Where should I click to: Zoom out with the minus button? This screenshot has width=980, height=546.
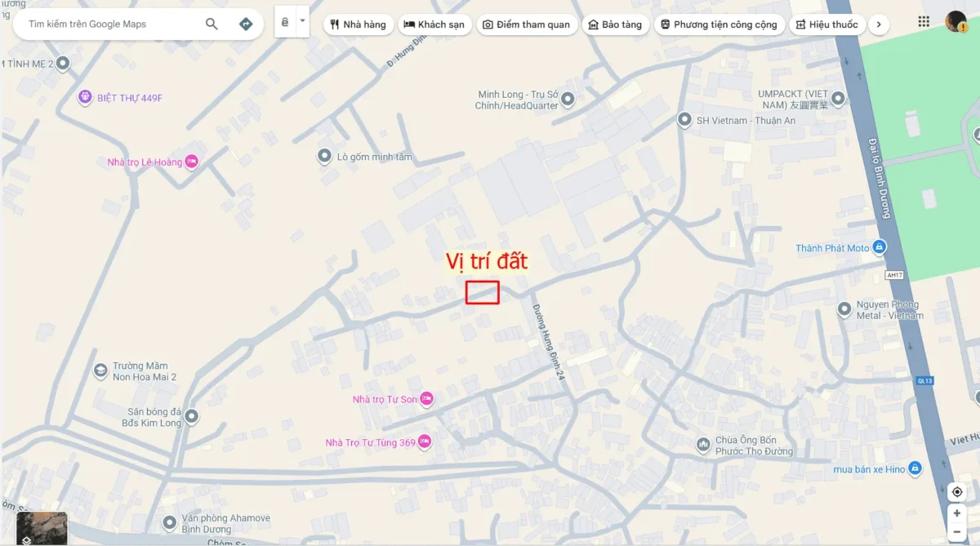pos(956,532)
